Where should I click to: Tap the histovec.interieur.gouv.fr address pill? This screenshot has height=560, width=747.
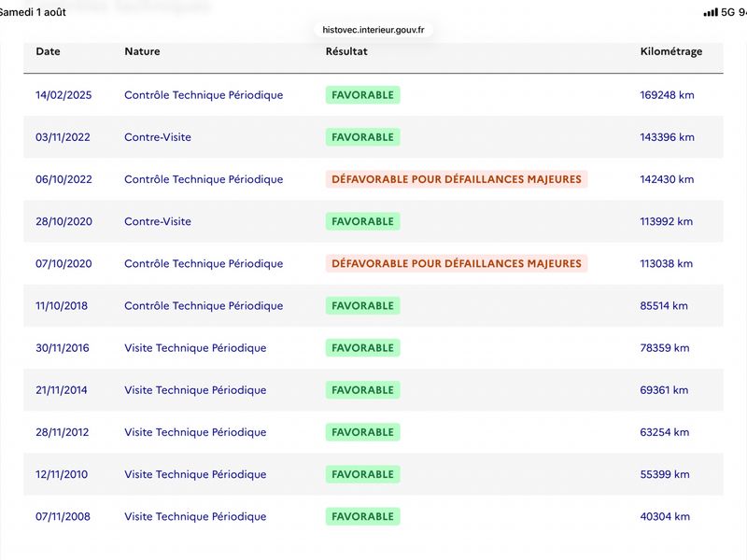(373, 30)
